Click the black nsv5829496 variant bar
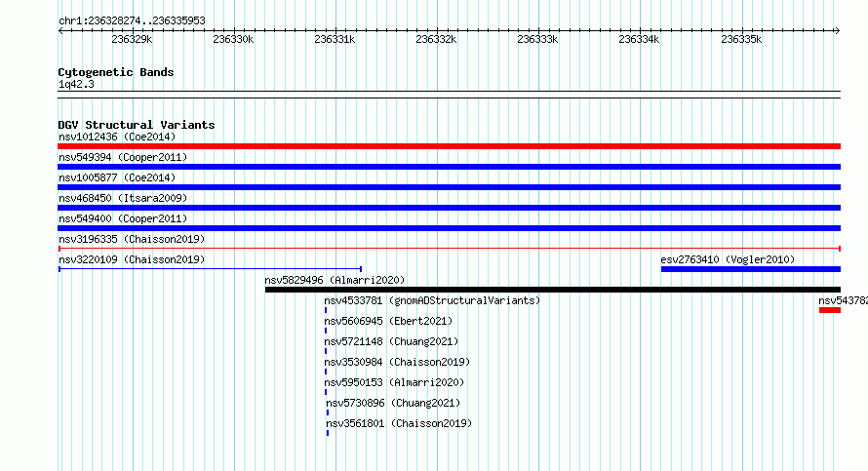The height and width of the screenshot is (471, 868). click(x=553, y=290)
